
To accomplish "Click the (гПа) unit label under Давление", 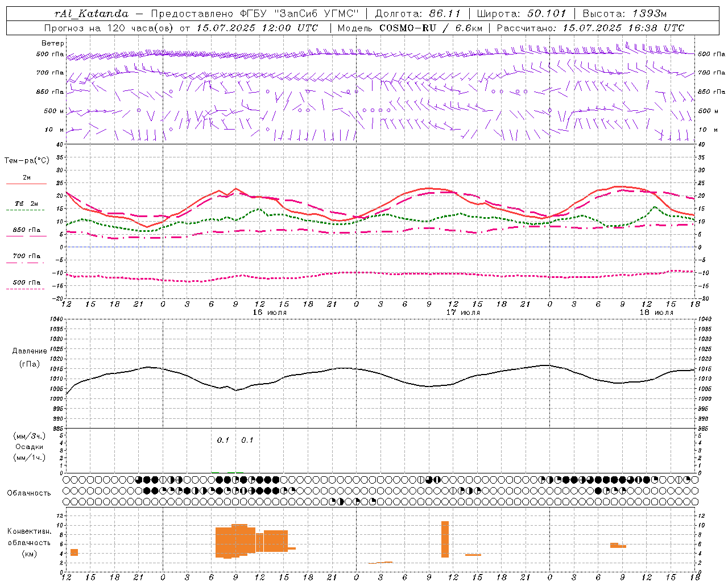I will click(x=29, y=364).
